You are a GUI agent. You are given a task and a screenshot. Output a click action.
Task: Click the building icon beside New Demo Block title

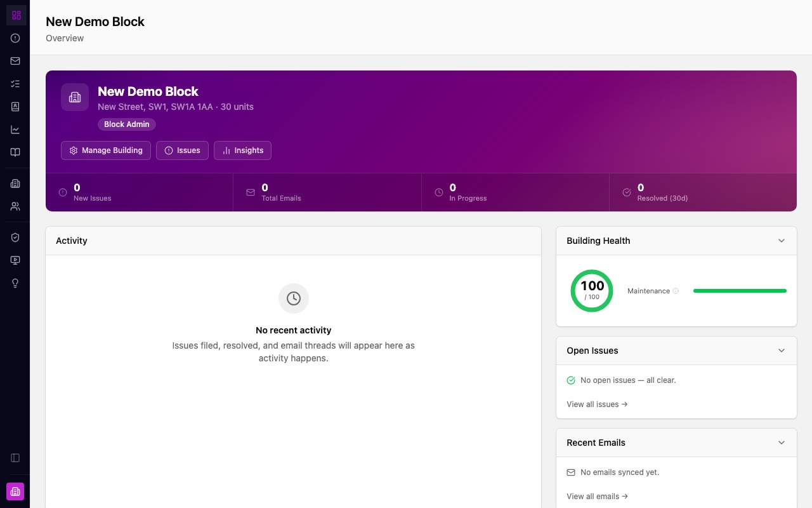click(x=75, y=97)
